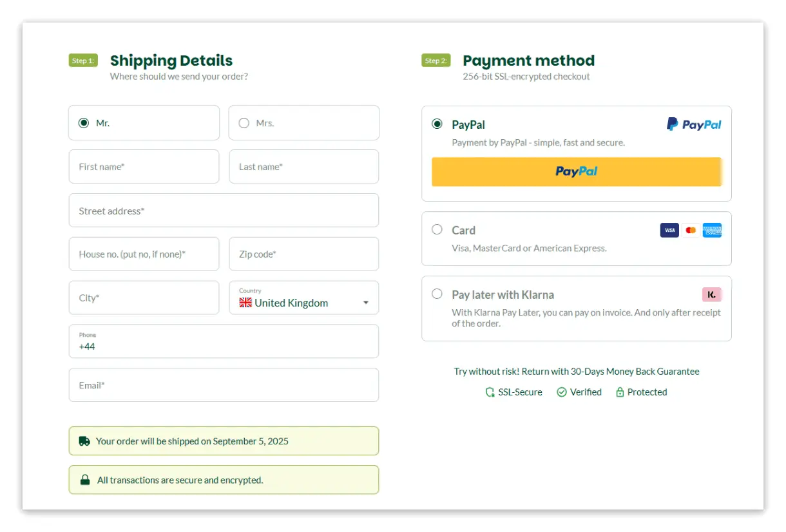786x532 pixels.
Task: Click the Email input field
Action: coord(224,385)
